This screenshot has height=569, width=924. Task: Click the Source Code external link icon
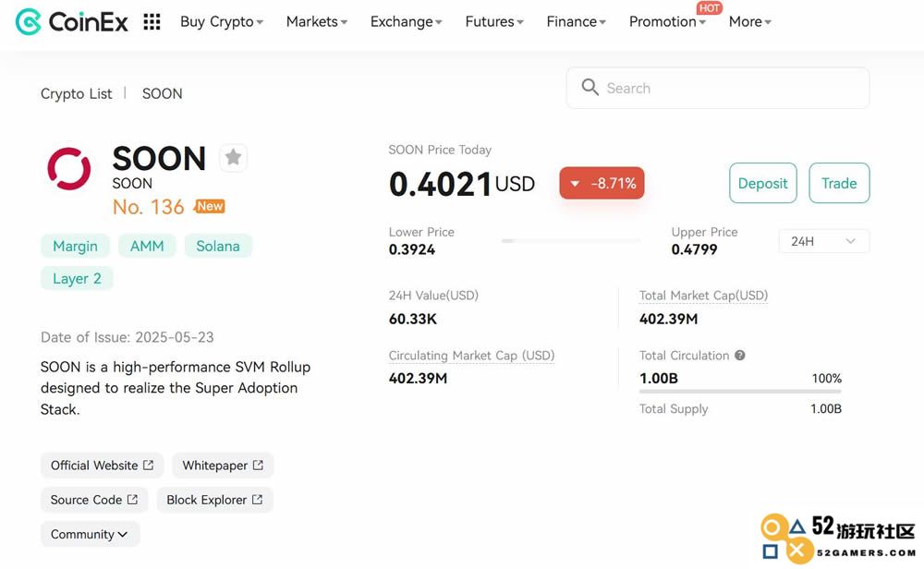click(132, 499)
